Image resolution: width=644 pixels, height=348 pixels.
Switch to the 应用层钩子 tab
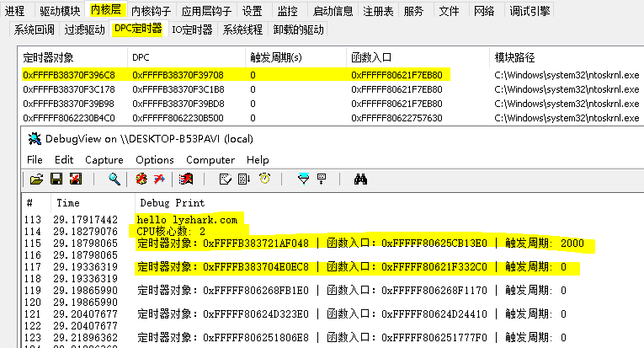click(x=206, y=11)
